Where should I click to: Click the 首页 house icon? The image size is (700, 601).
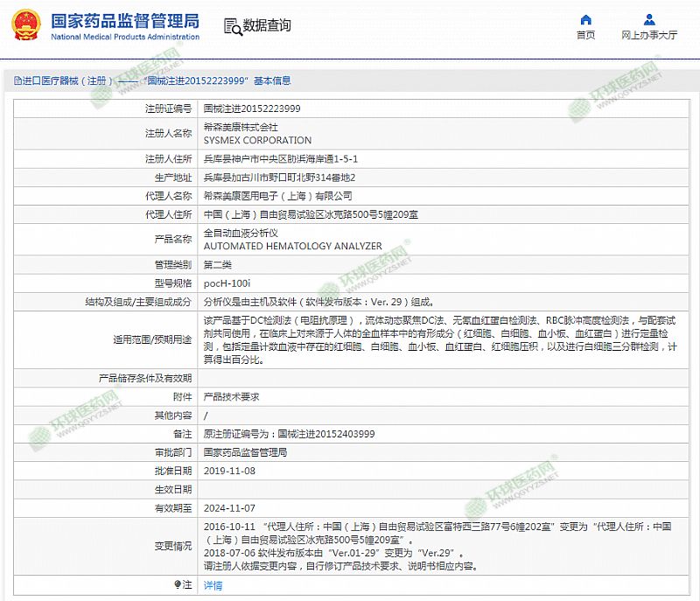coord(585,19)
